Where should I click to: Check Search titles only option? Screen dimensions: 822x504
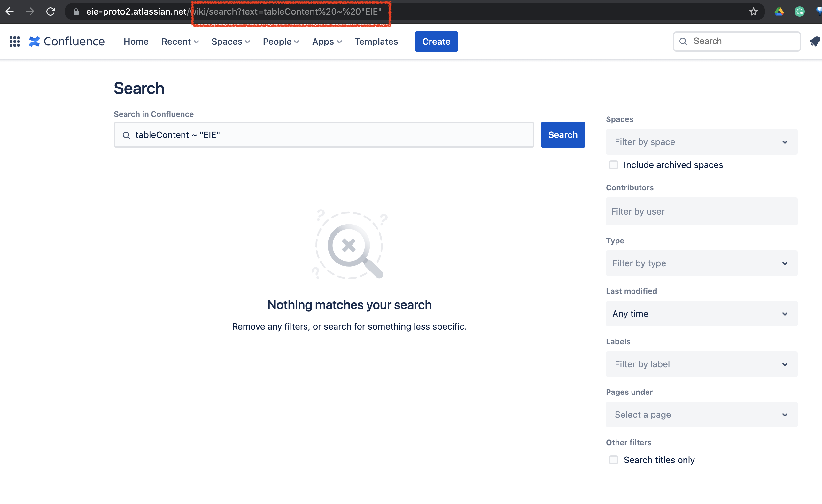(x=614, y=460)
